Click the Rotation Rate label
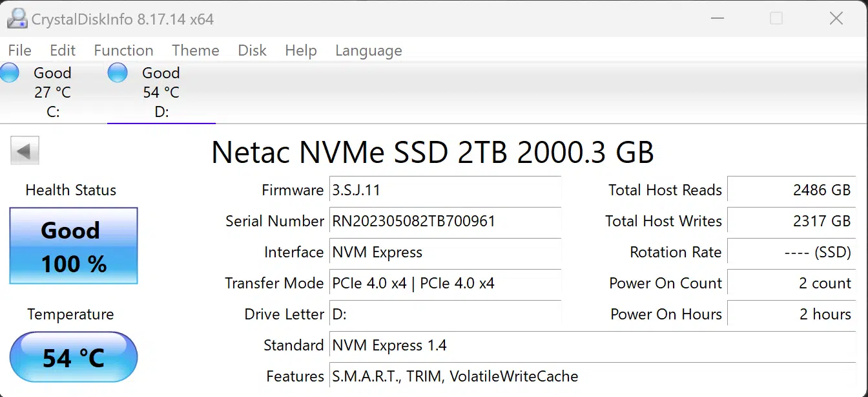 (676, 252)
